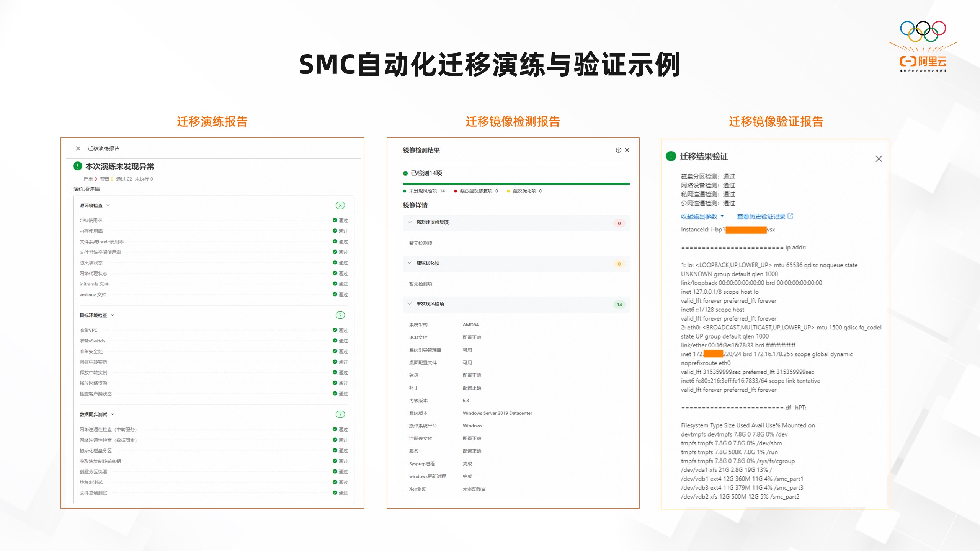Click the green check icon on 文件复制测试 row
This screenshot has height=551, width=980.
click(x=335, y=493)
